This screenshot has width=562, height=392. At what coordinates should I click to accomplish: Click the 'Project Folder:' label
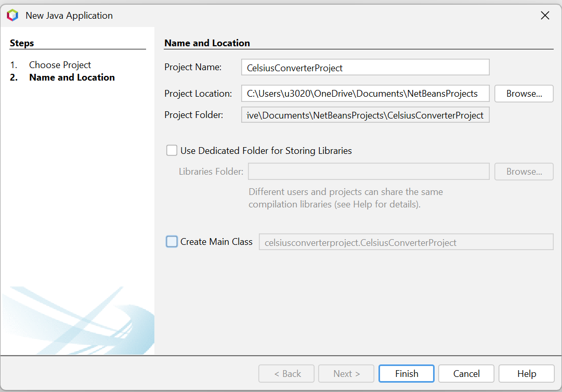(x=193, y=115)
